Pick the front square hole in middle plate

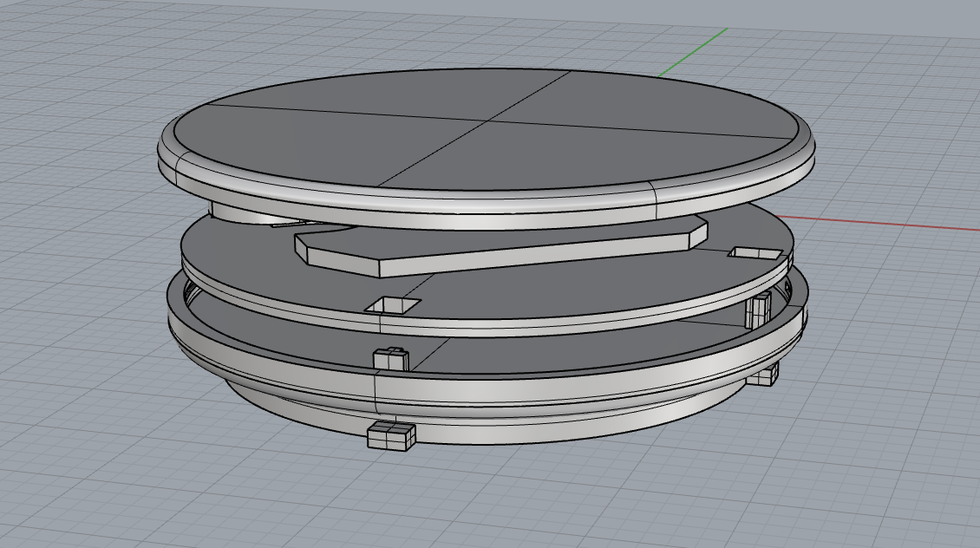pyautogui.click(x=392, y=305)
